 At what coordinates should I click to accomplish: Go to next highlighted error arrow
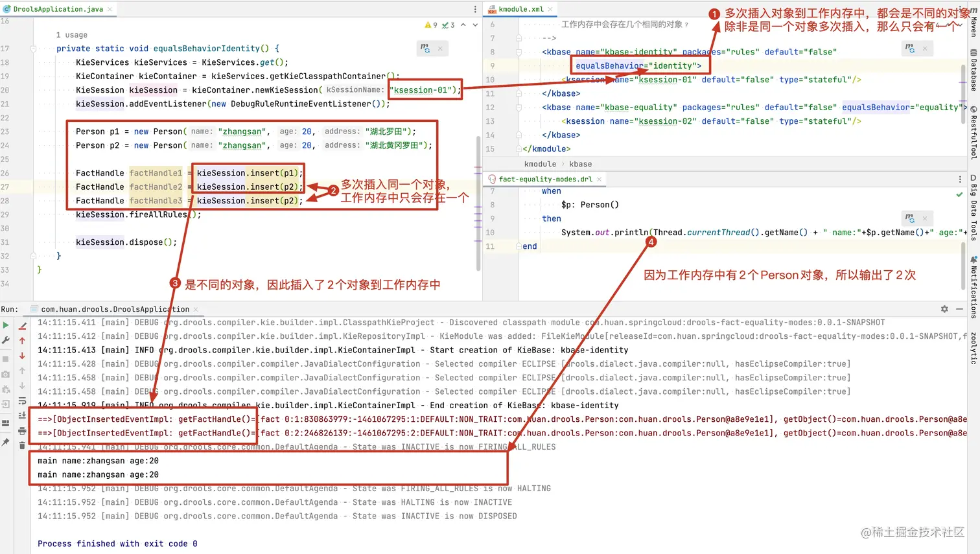click(x=475, y=25)
